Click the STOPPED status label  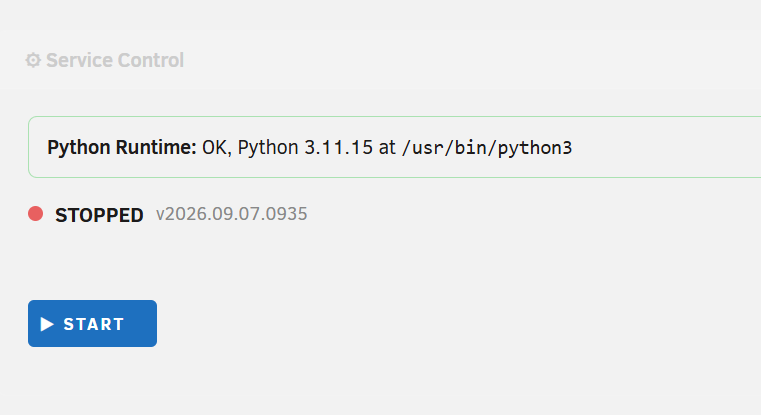99,215
